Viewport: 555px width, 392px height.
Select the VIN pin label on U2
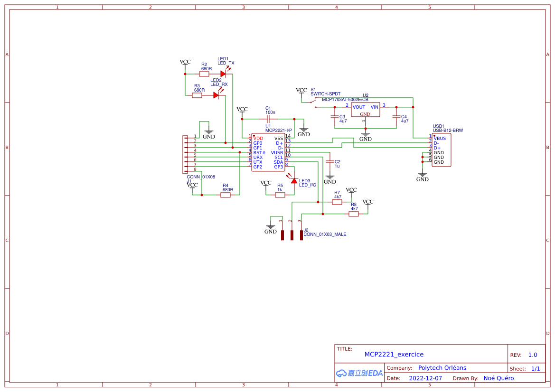[375, 107]
